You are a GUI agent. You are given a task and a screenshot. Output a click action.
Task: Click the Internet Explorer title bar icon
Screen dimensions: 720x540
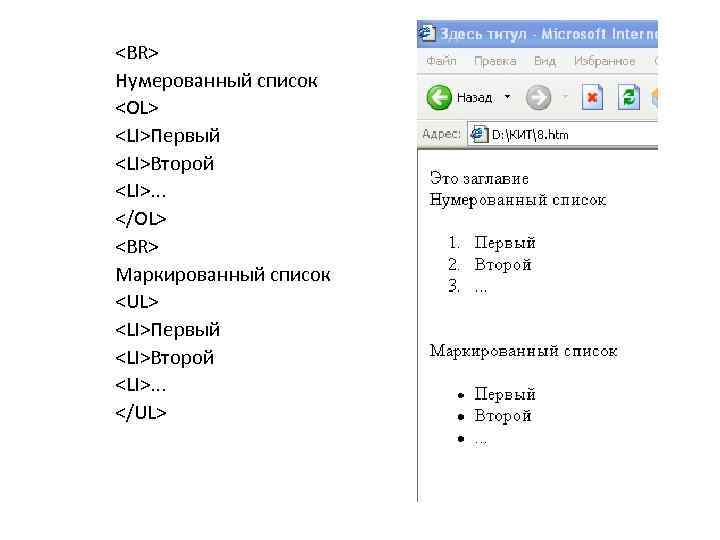pyautogui.click(x=427, y=33)
